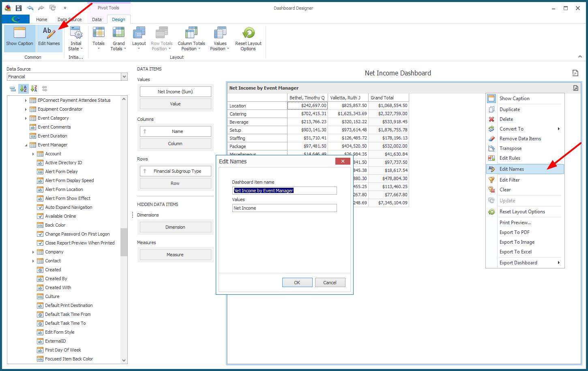588x371 pixels.
Task: Open the Financial data source dropdown
Action: click(124, 77)
